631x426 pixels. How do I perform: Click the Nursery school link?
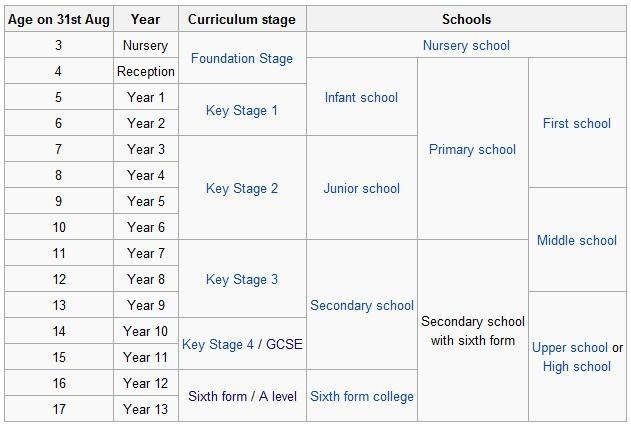pos(466,45)
